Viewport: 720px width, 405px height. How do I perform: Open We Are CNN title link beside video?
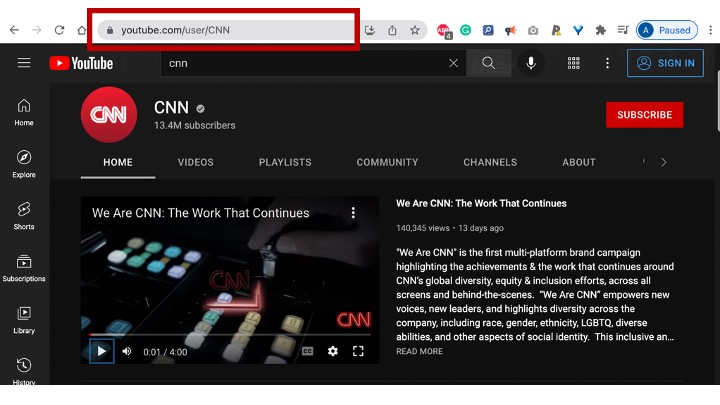pos(481,203)
